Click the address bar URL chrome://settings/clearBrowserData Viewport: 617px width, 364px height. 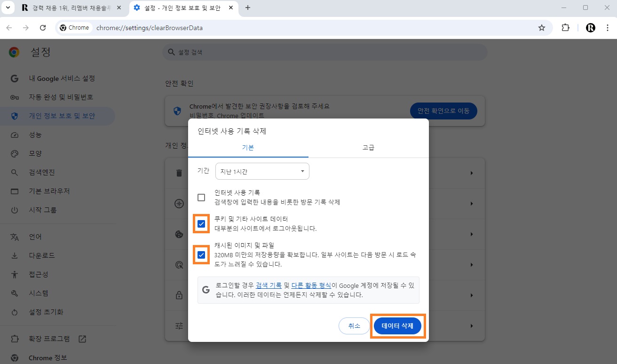coord(150,28)
